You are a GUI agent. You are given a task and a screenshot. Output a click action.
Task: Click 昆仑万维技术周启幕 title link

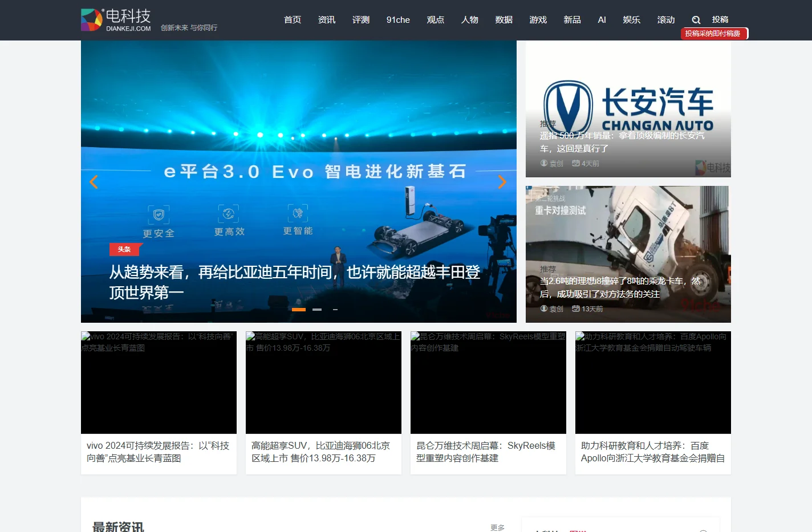coord(486,452)
